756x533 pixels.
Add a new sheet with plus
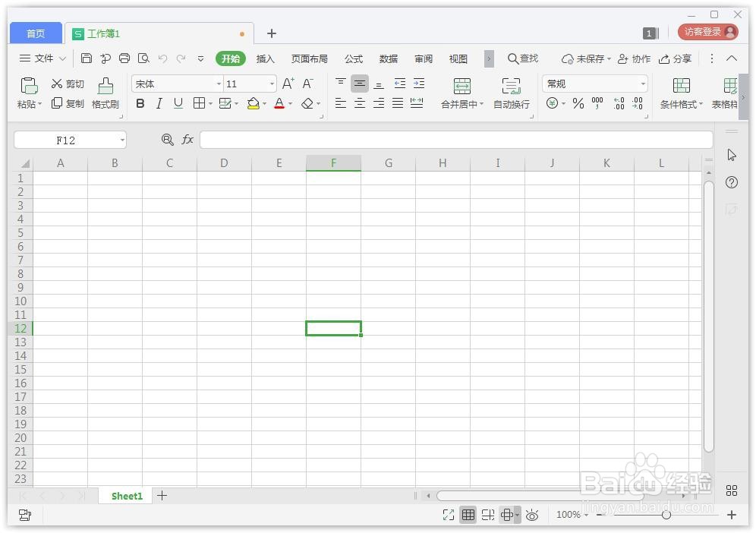(x=162, y=495)
